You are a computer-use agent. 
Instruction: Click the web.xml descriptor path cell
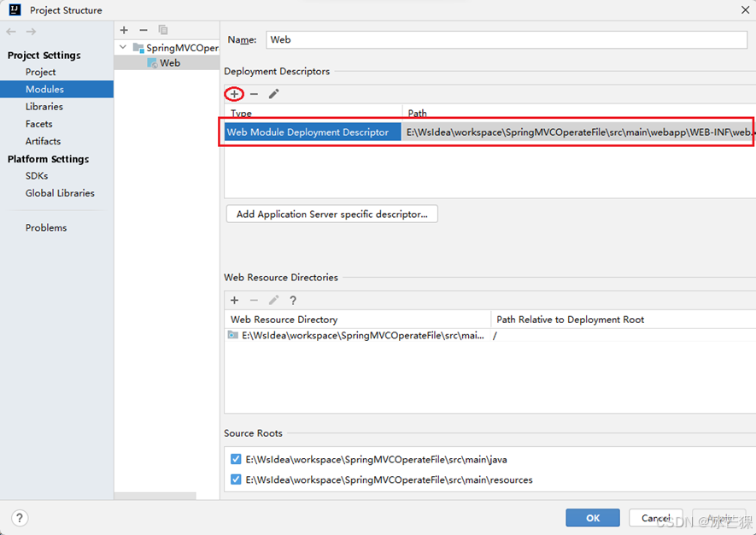point(578,132)
